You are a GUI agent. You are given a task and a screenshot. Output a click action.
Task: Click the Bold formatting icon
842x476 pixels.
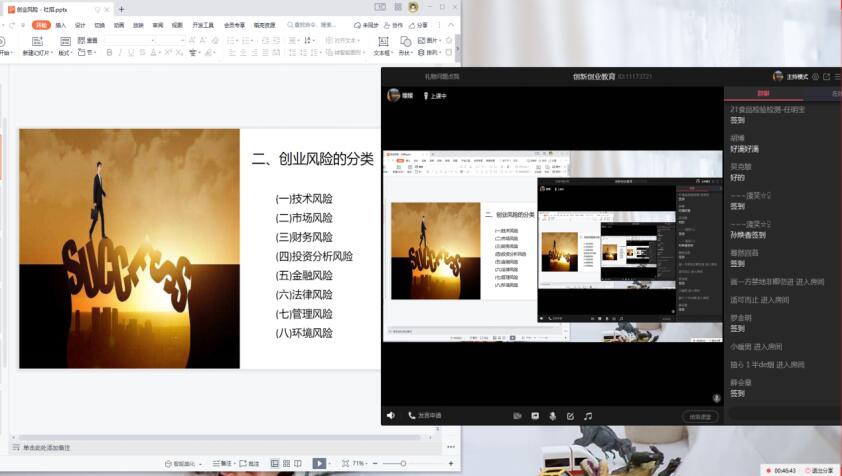(109, 52)
